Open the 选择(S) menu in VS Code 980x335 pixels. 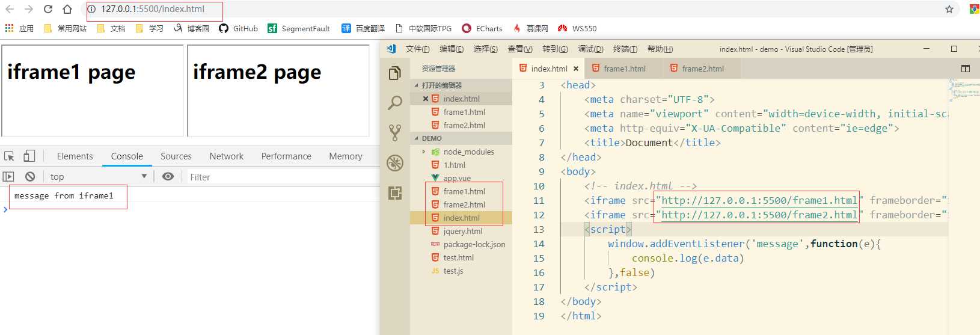[485, 49]
